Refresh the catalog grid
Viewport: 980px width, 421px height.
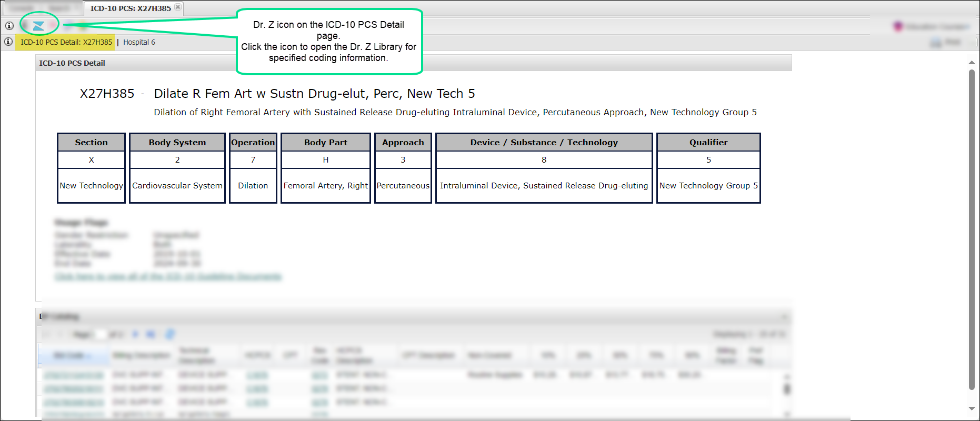170,334
